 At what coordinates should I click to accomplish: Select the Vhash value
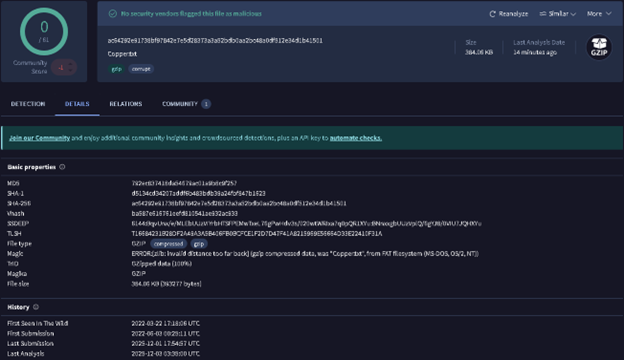click(185, 214)
